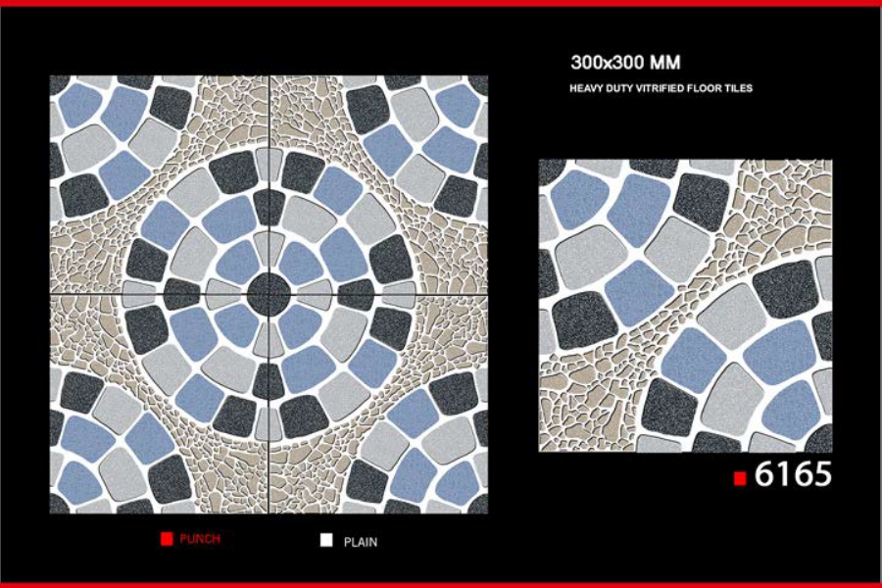This screenshot has height=588, width=882.
Task: Click the PUNCH label text
Action: pyautogui.click(x=200, y=538)
